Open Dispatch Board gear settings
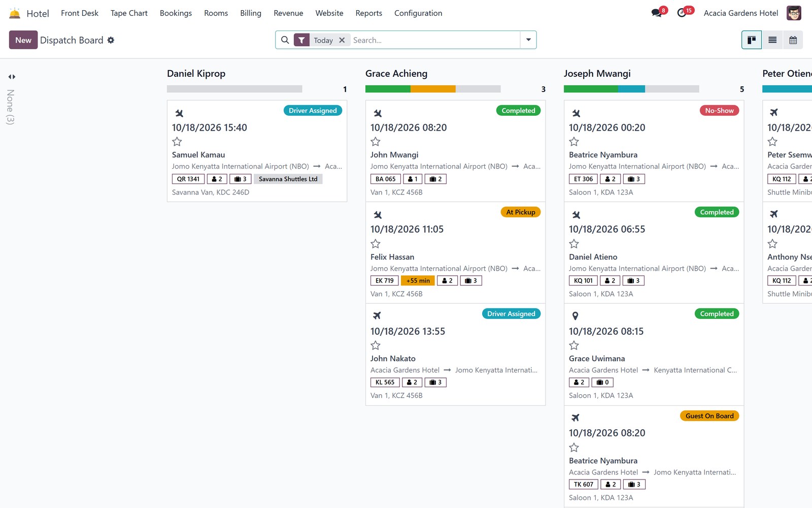The image size is (812, 508). pos(111,40)
